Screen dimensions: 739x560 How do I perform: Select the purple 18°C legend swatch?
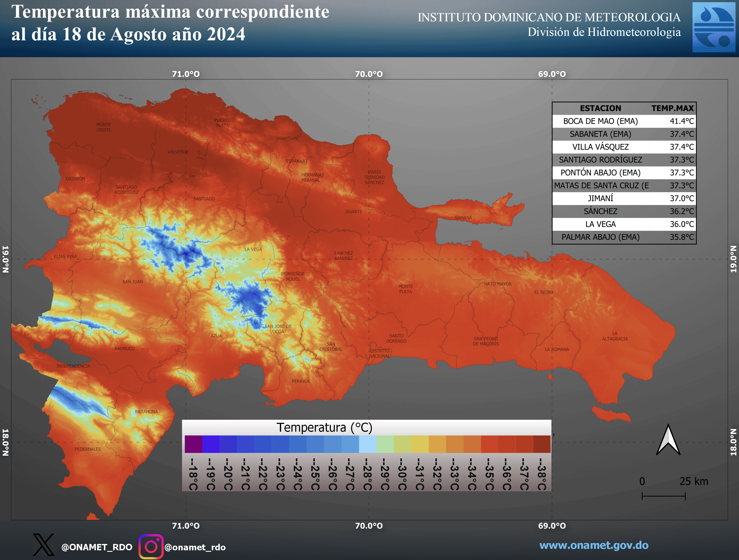click(x=193, y=444)
